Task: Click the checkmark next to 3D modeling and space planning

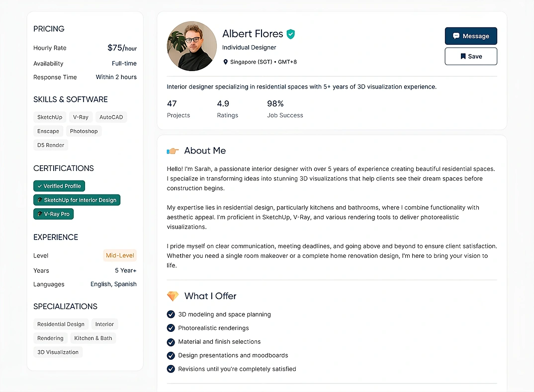Action: point(171,314)
